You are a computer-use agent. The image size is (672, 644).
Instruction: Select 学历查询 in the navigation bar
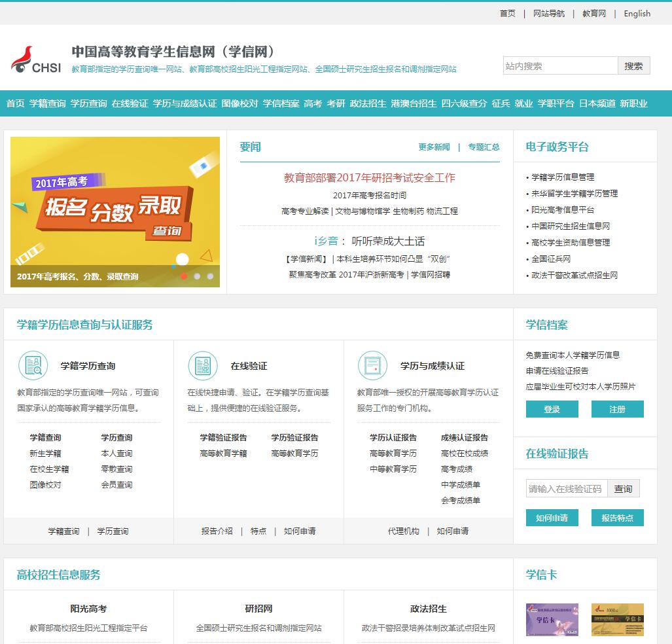point(89,103)
